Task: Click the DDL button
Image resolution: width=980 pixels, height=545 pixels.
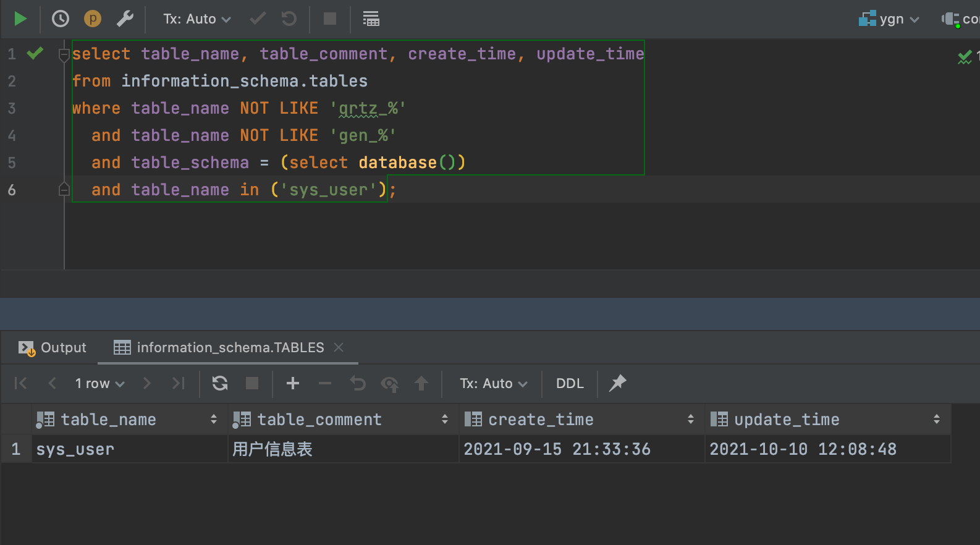Action: [570, 384]
